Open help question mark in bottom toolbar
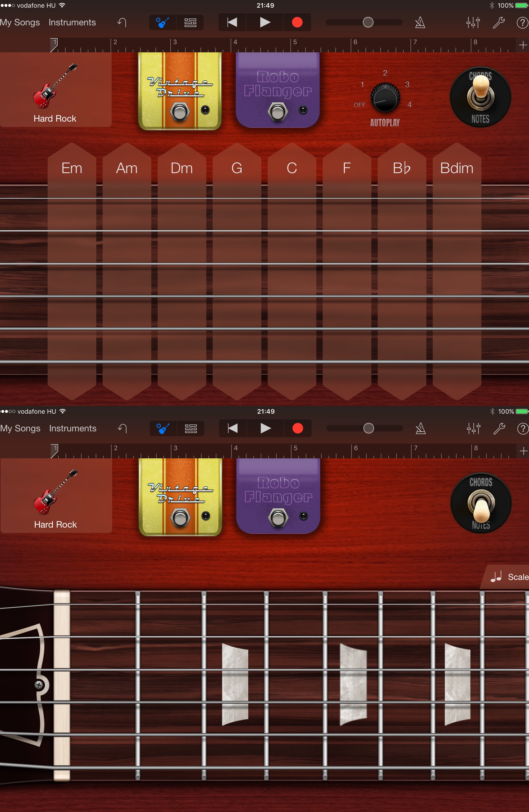The image size is (529, 812). [523, 428]
